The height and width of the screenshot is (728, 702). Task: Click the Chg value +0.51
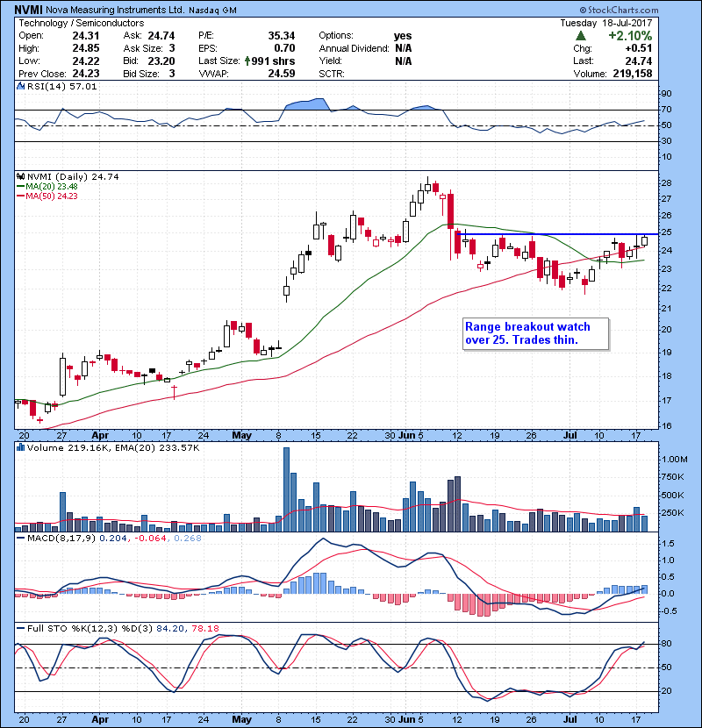638,48
